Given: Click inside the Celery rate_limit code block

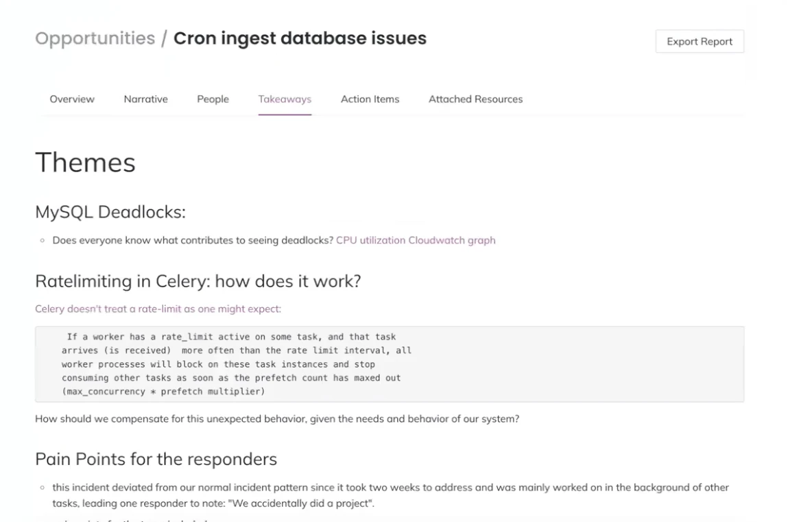Looking at the screenshot, I should (x=390, y=364).
